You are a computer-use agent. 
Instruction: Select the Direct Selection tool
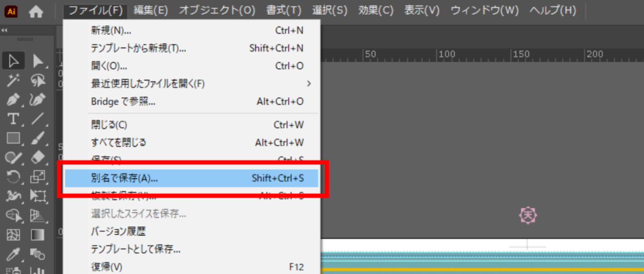(x=38, y=60)
